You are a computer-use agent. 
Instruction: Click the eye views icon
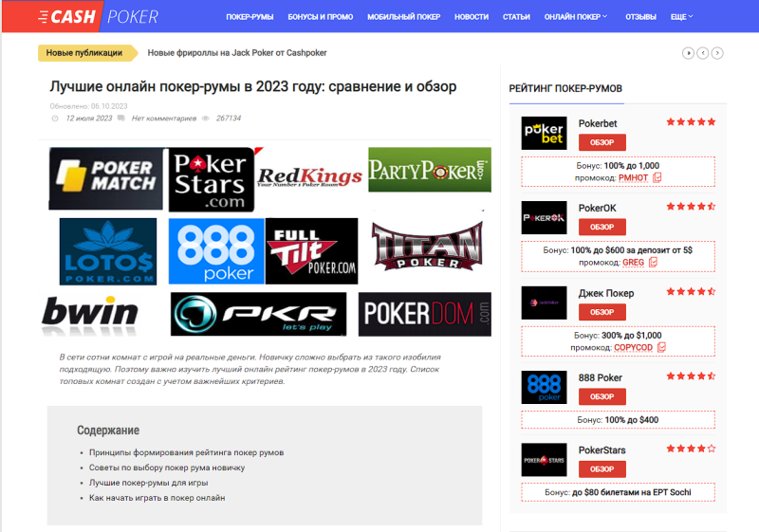pos(205,118)
